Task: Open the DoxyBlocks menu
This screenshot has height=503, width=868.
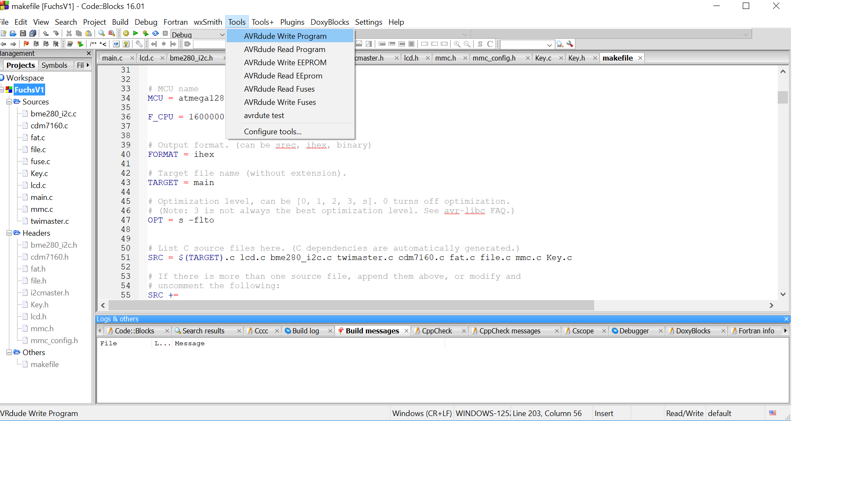Action: click(x=330, y=22)
